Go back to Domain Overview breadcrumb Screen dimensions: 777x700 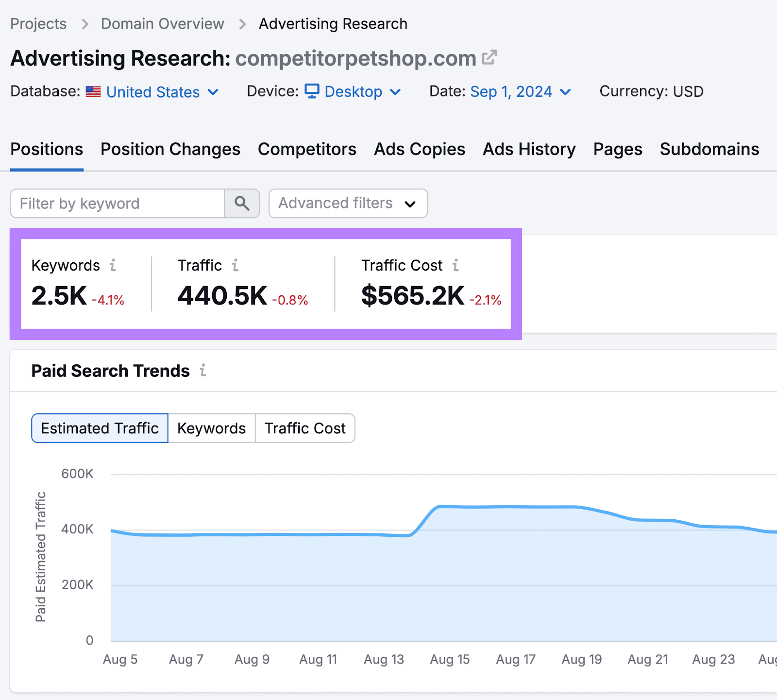(x=162, y=23)
